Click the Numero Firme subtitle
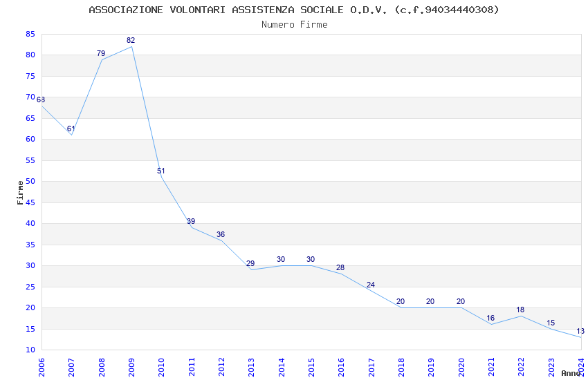 [x=295, y=25]
